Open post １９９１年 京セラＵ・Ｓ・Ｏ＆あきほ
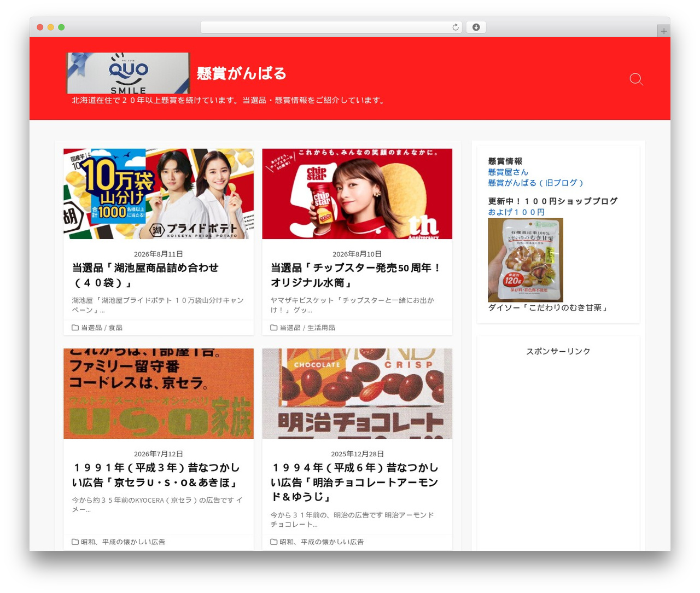The image size is (700, 593). (x=156, y=475)
